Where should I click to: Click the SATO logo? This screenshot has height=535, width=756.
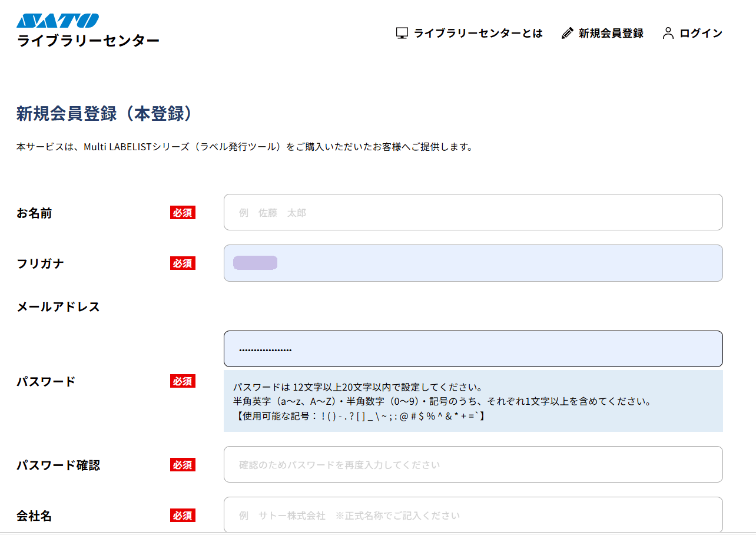58,21
